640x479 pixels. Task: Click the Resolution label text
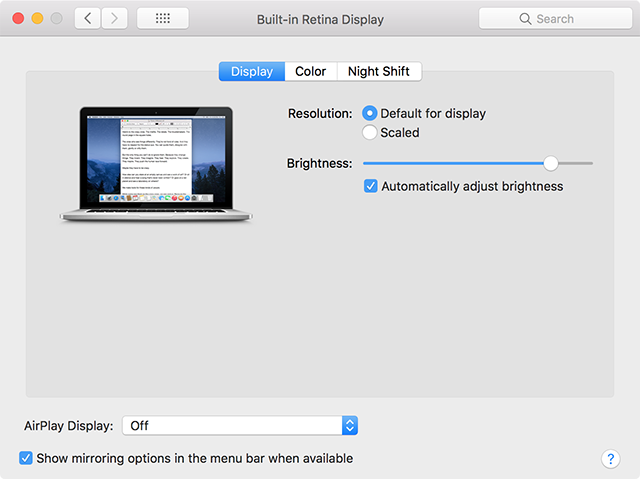click(x=320, y=113)
